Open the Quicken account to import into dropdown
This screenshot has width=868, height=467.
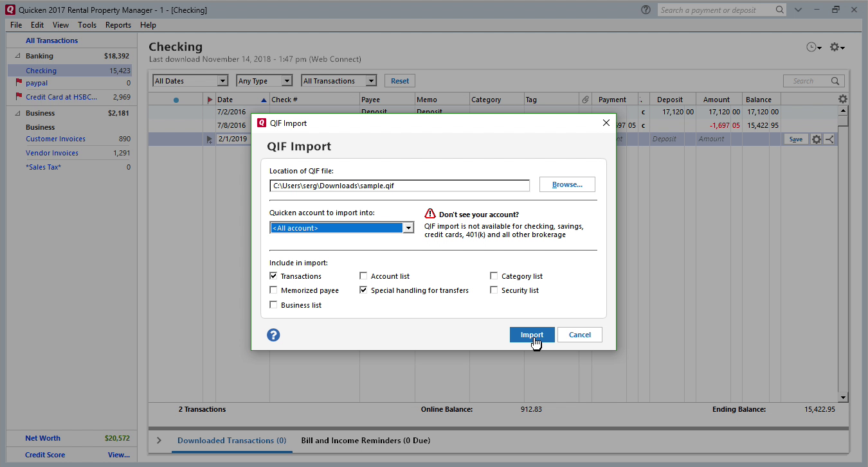point(408,228)
